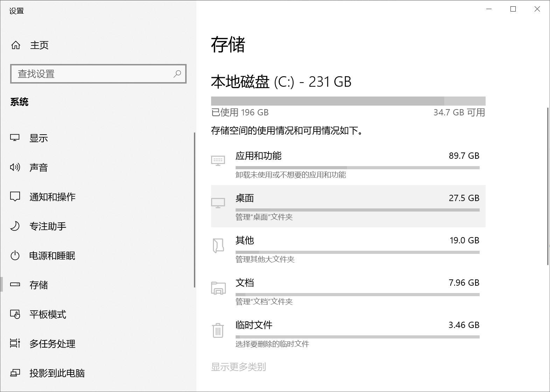Click the right-side vertical scrollbar
The image size is (550, 392).
click(548, 186)
